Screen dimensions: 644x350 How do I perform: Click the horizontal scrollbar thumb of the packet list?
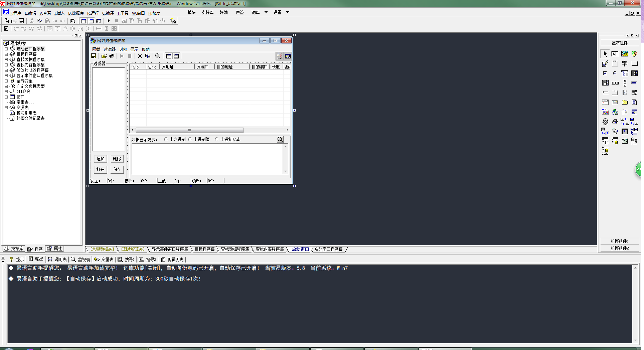coord(189,130)
